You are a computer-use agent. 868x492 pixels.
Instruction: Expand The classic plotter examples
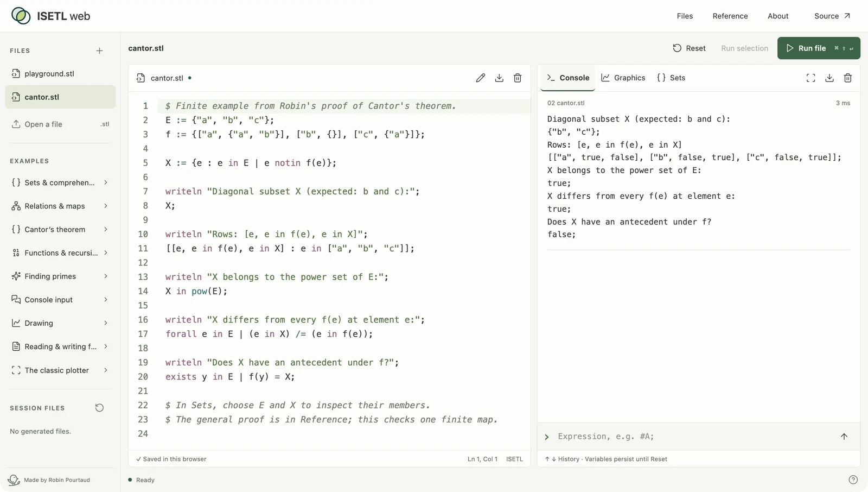click(x=60, y=370)
